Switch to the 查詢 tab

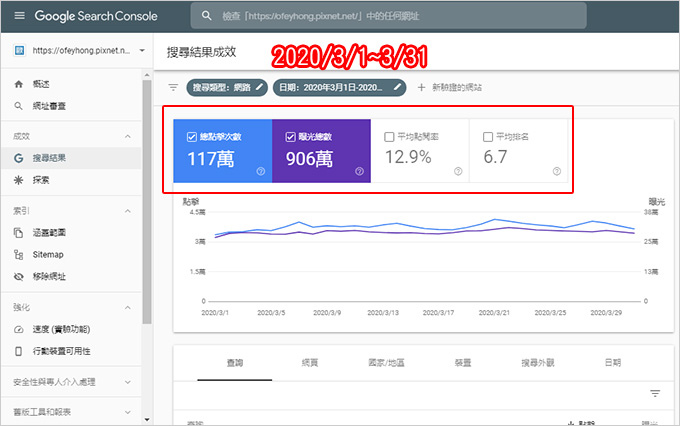(x=235, y=363)
